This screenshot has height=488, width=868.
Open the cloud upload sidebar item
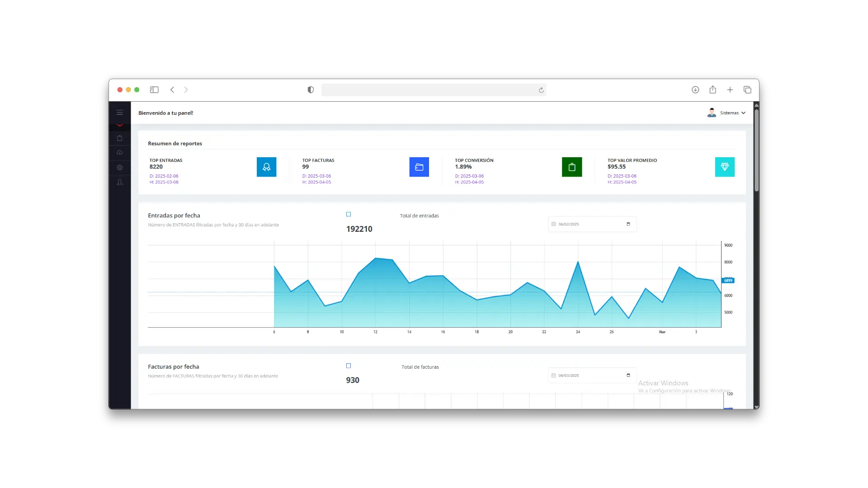[120, 153]
